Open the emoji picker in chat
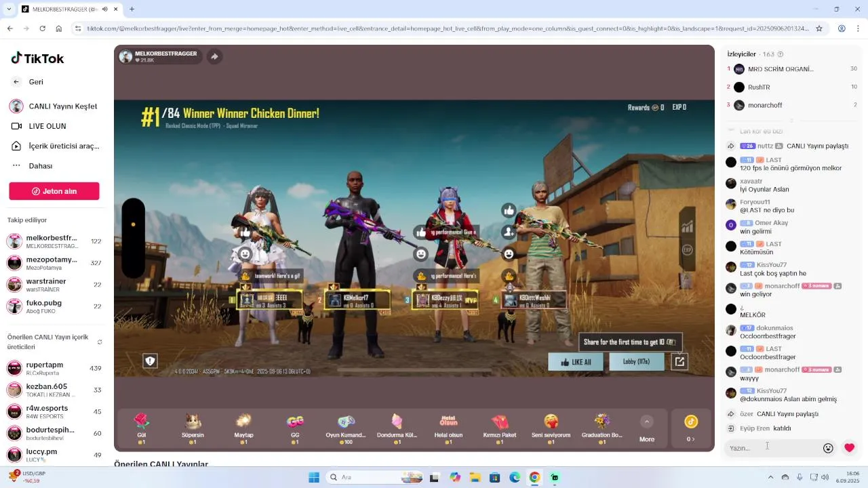The image size is (868, 488). [828, 448]
